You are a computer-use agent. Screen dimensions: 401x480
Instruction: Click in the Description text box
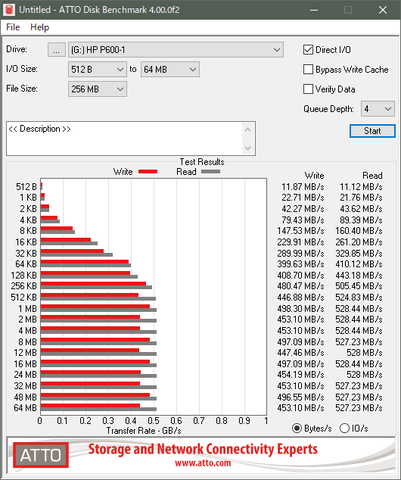pyautogui.click(x=131, y=138)
